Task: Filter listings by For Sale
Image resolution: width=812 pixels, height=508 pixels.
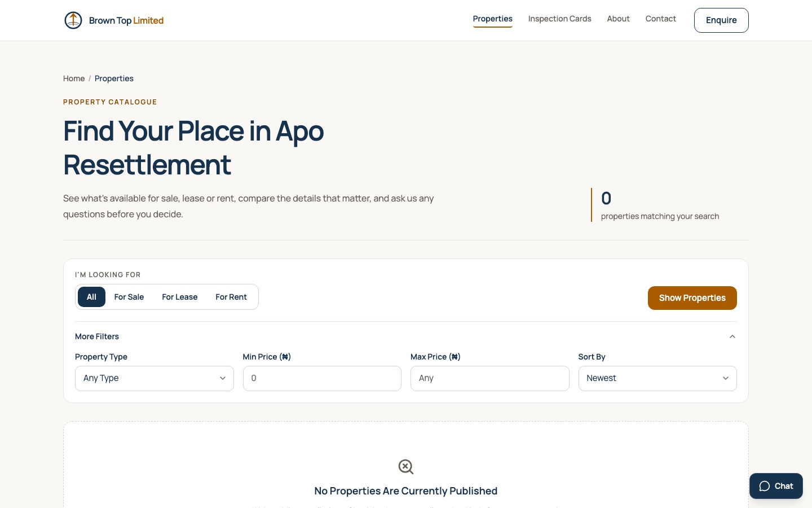Action: click(129, 297)
